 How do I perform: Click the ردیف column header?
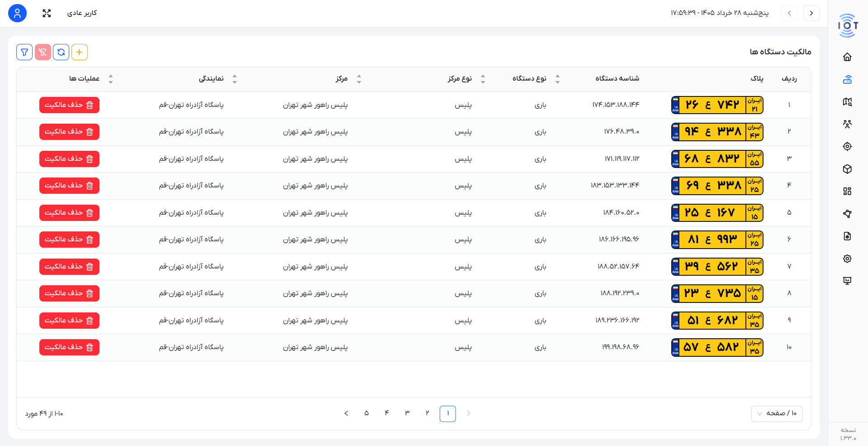click(789, 79)
